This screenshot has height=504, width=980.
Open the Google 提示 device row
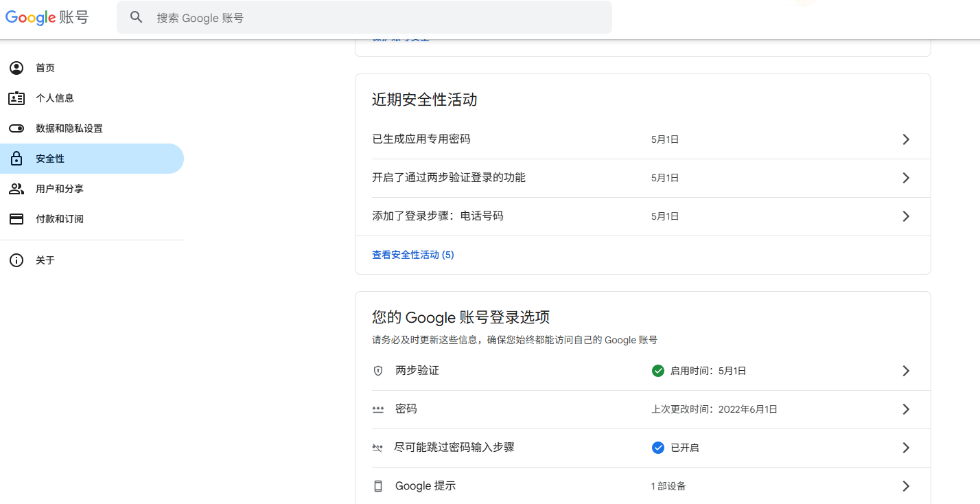point(642,486)
